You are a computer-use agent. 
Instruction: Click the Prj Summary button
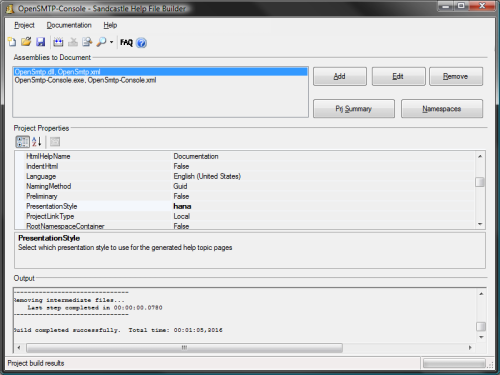(x=354, y=109)
